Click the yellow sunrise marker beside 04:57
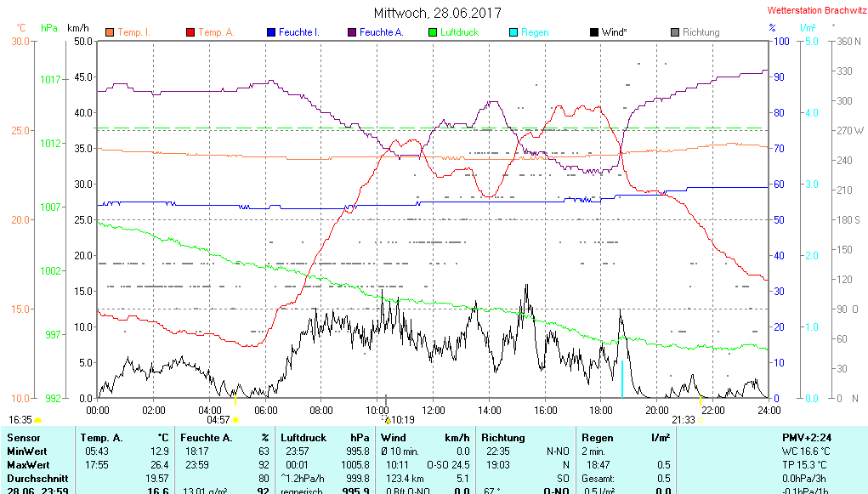 (235, 420)
